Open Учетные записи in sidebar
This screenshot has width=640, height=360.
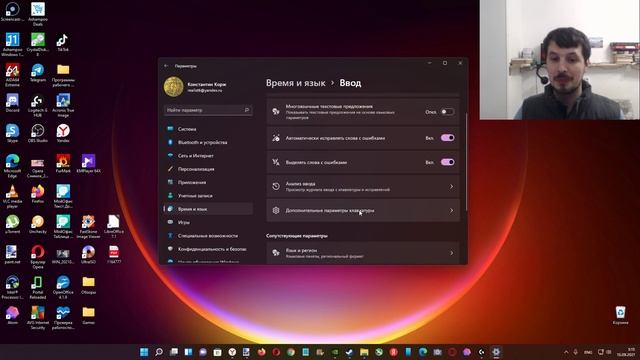click(208, 196)
